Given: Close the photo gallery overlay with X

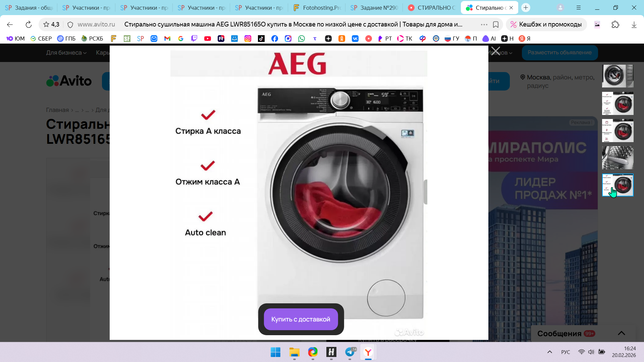Looking at the screenshot, I should click(x=495, y=51).
